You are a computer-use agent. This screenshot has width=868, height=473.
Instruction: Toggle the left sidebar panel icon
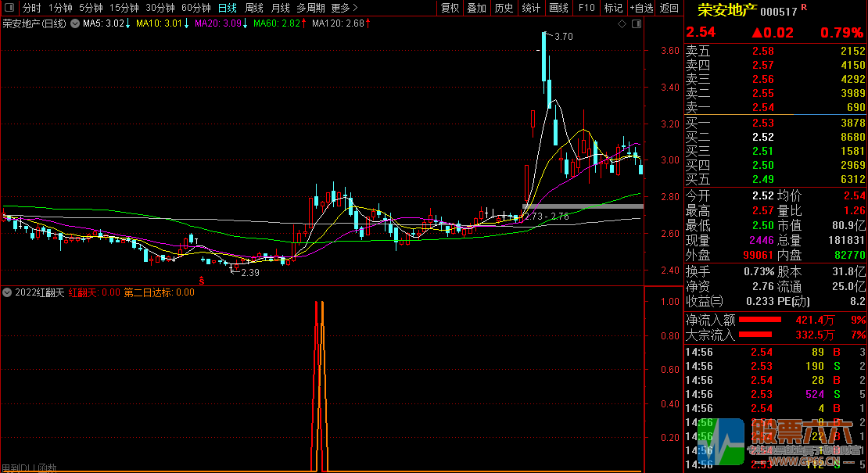(8, 8)
